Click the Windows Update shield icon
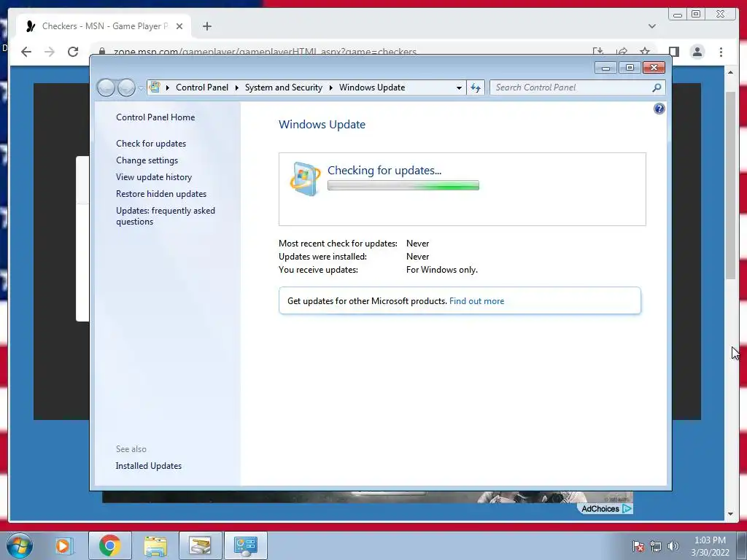The height and width of the screenshot is (560, 747). 305,179
